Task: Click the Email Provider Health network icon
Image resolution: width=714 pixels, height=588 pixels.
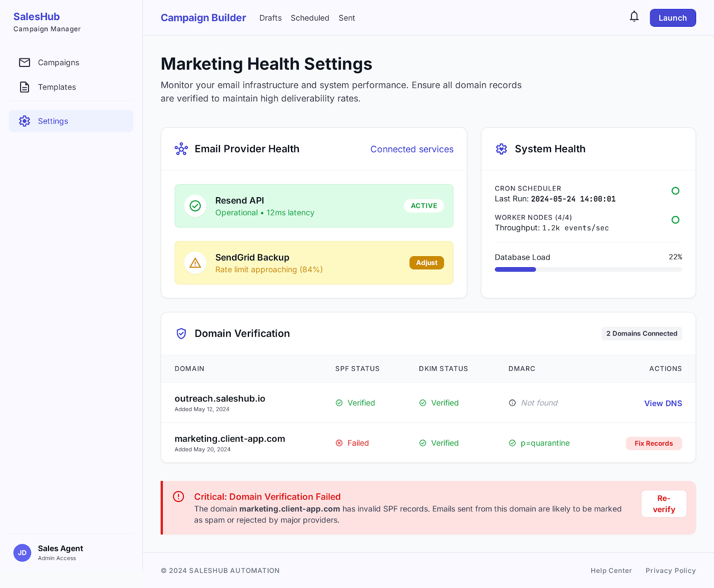Action: click(x=181, y=149)
